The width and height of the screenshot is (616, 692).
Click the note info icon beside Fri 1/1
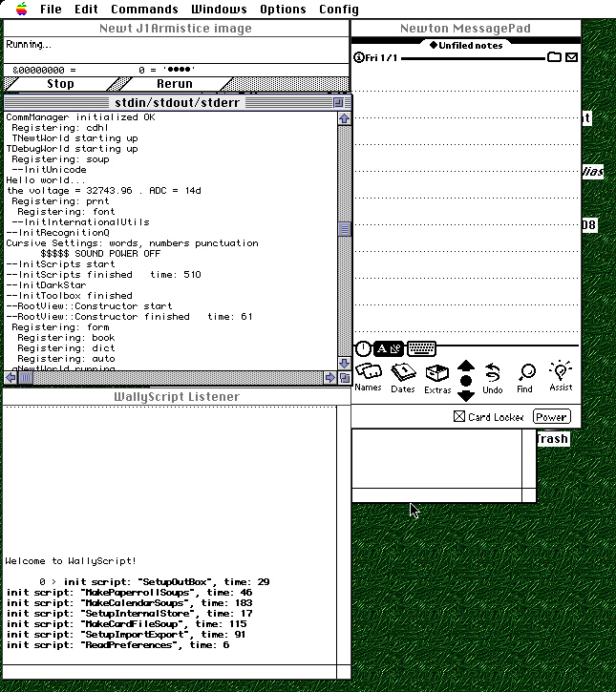click(x=359, y=57)
